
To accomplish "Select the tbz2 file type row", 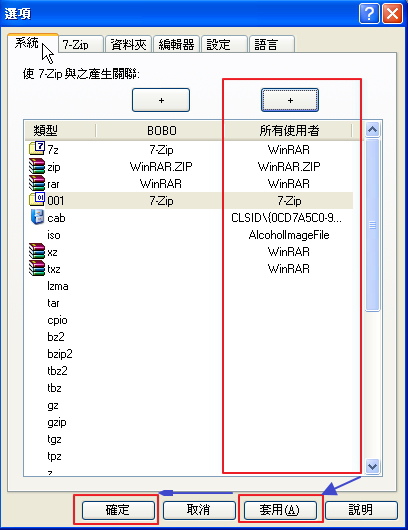I will [x=189, y=371].
